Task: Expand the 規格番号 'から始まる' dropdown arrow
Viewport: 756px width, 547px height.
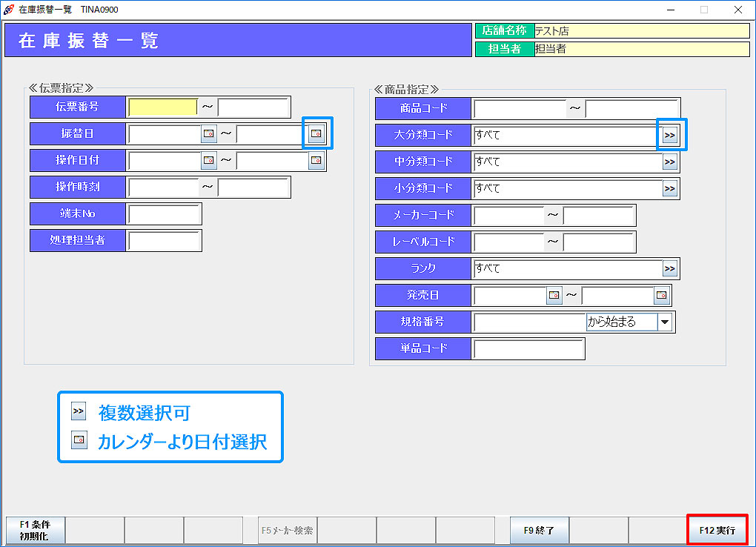Action: tap(665, 322)
